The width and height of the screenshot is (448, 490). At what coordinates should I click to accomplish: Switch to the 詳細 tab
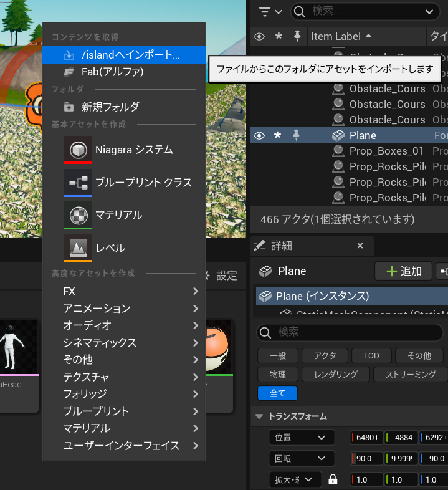click(282, 246)
